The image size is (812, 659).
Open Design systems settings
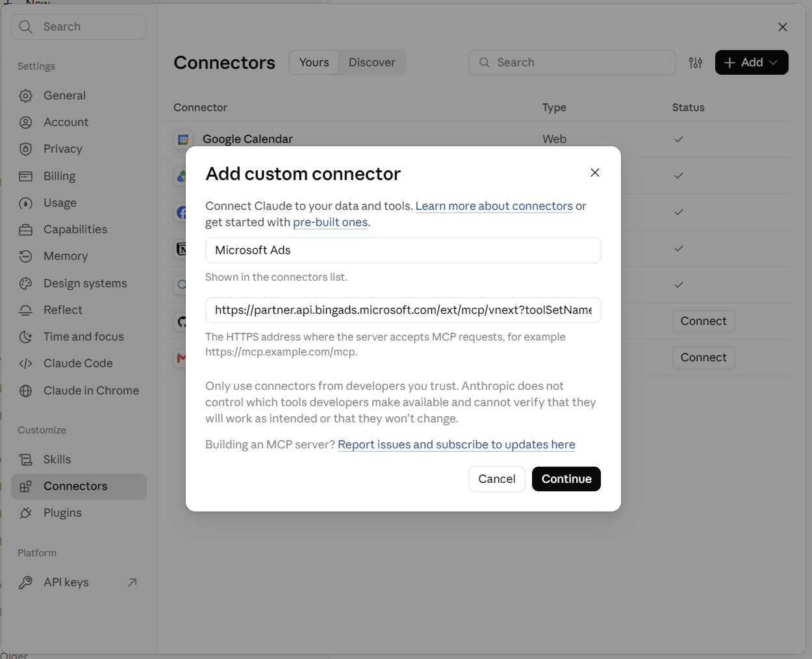point(79,283)
